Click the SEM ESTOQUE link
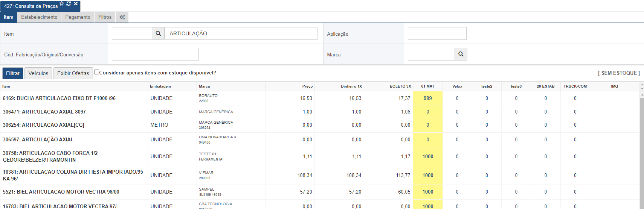644x209 pixels. tap(619, 73)
